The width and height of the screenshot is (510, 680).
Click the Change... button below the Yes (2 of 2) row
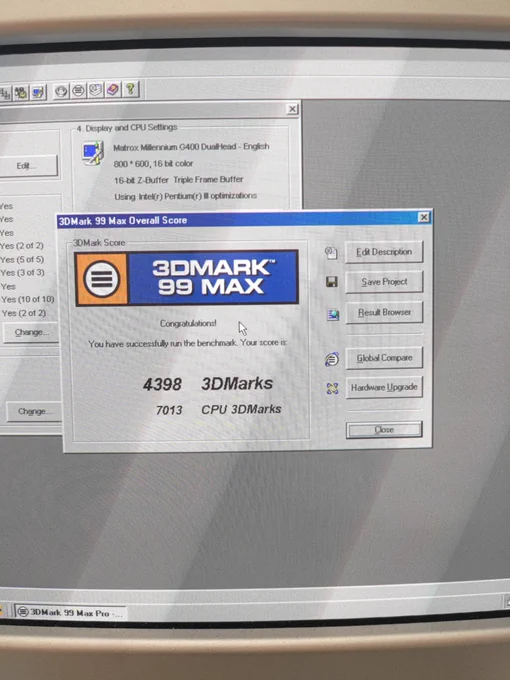(31, 333)
